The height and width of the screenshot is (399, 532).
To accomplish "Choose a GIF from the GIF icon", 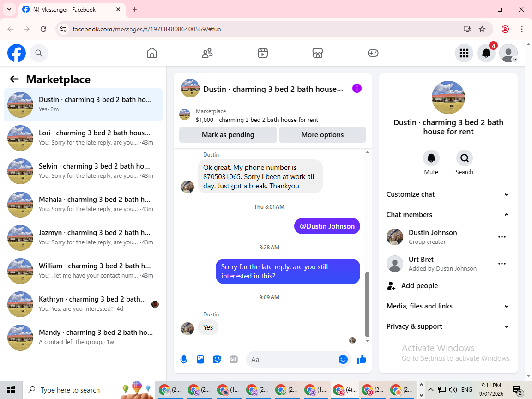I will coord(233,359).
